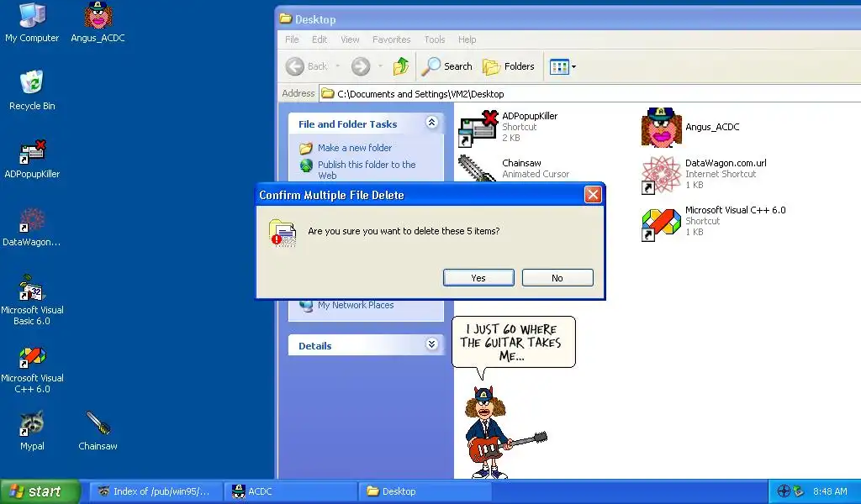This screenshot has height=504, width=861.
Task: Open the File menu
Action: coord(292,39)
